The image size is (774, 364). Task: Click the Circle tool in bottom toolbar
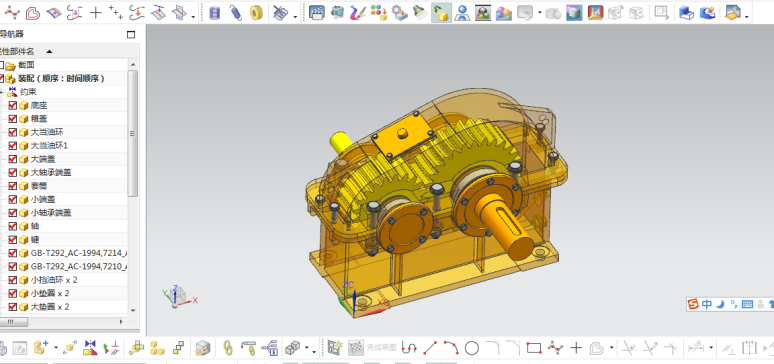(472, 348)
